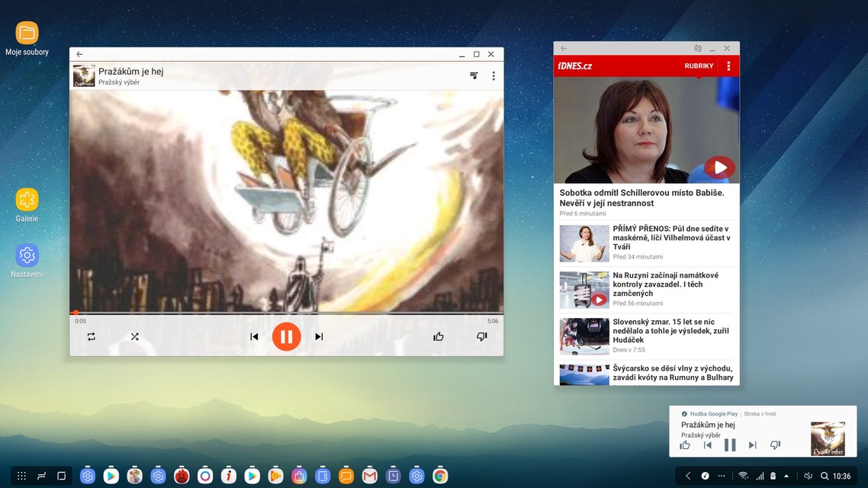Go to previous track in music player
The image size is (868, 488).
pos(254,337)
